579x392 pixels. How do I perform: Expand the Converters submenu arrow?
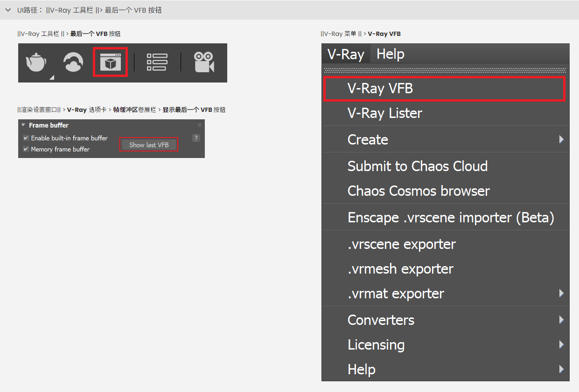coord(561,320)
